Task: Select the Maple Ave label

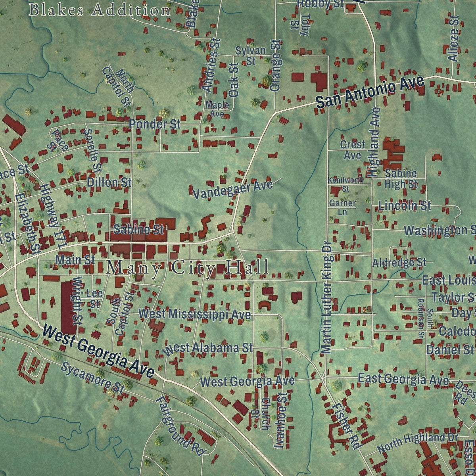Action: pos(217,109)
